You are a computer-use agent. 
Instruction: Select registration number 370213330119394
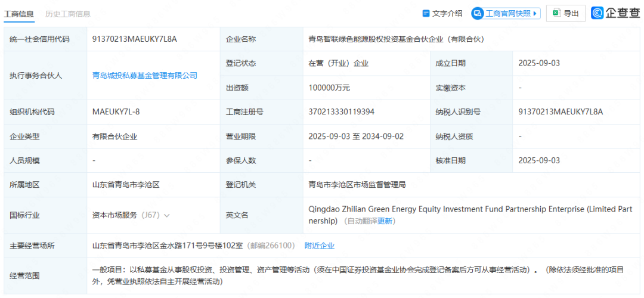coord(341,112)
